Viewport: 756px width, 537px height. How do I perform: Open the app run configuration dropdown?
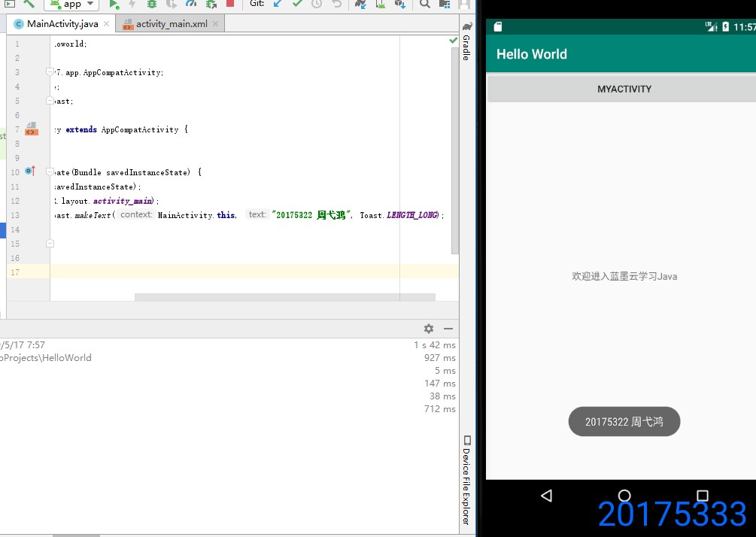(71, 5)
